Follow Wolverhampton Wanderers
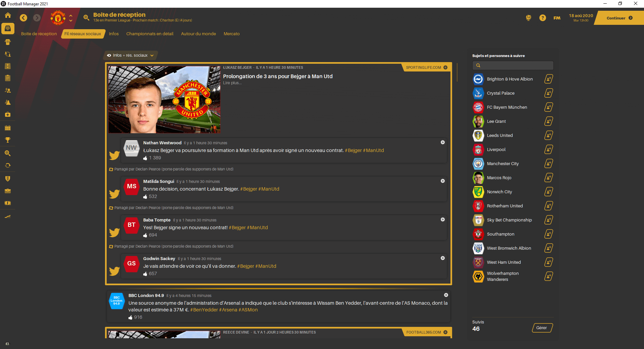The width and height of the screenshot is (644, 349). (549, 277)
